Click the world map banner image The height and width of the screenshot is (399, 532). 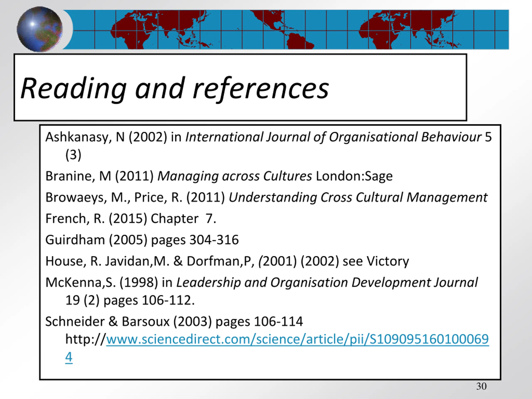pyautogui.click(x=289, y=29)
